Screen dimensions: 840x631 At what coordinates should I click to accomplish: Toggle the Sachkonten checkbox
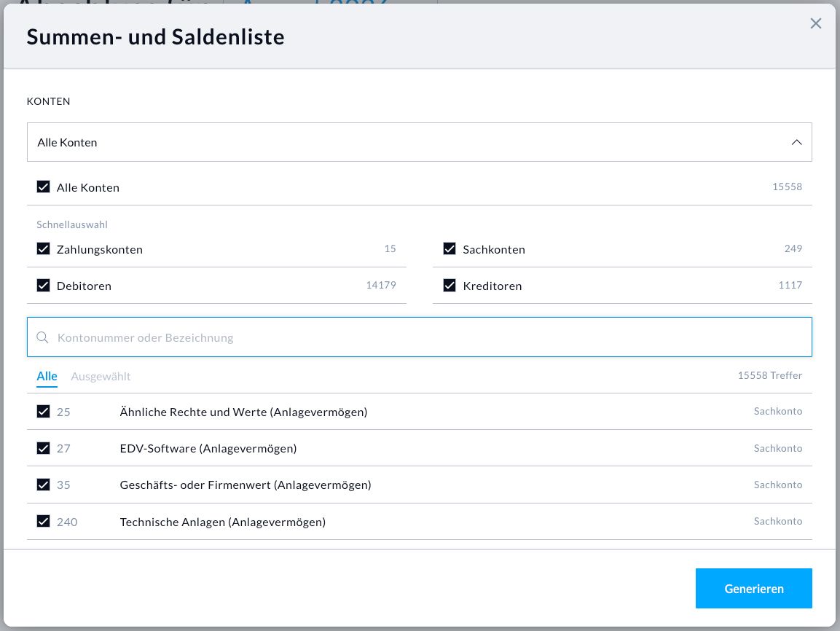point(450,249)
